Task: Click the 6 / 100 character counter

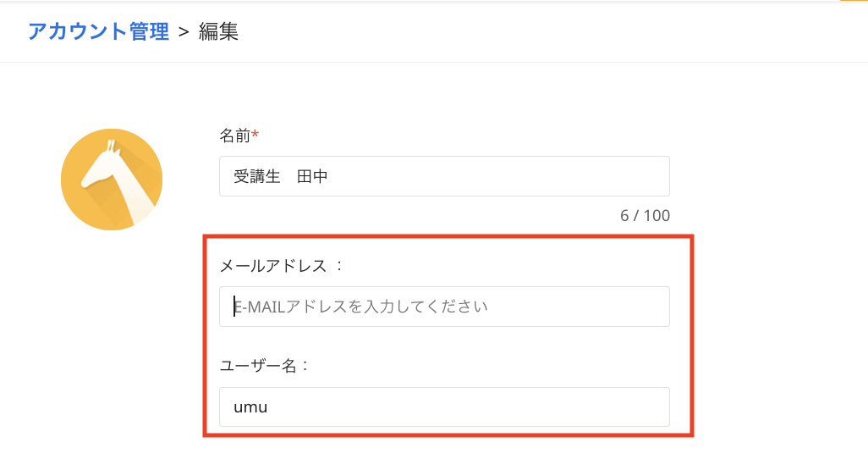Action: [645, 216]
